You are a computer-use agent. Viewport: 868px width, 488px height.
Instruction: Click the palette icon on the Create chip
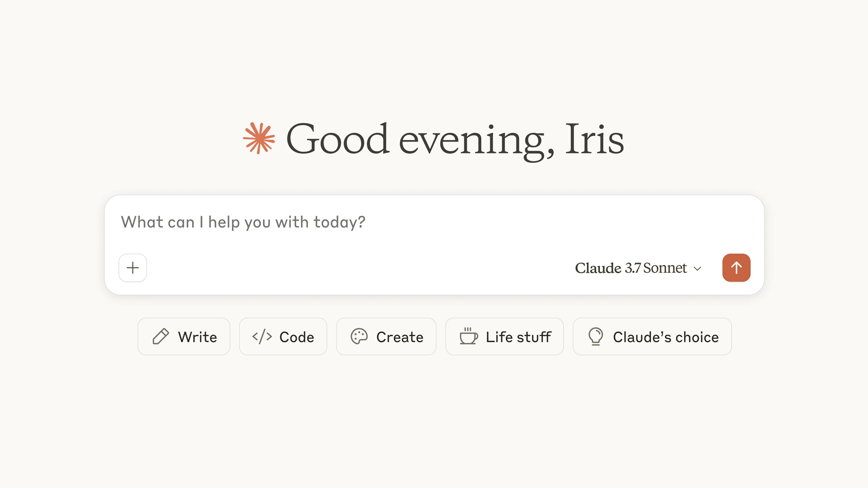[x=359, y=337]
